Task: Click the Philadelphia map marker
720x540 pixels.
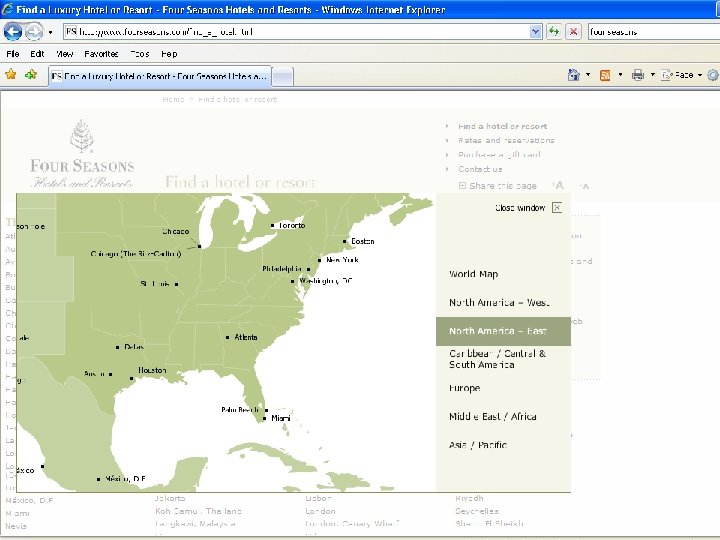Action: click(308, 269)
